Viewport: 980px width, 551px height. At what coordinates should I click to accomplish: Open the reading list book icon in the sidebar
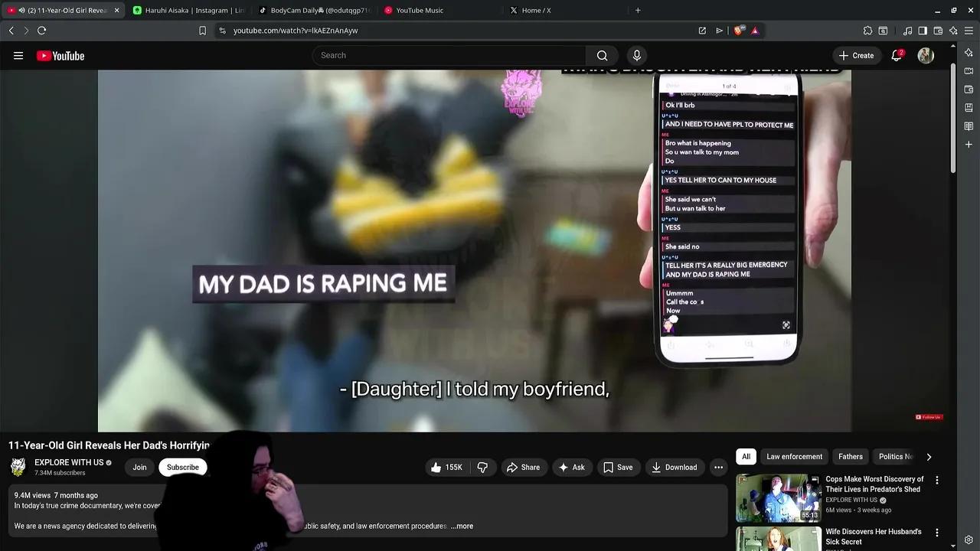969,126
